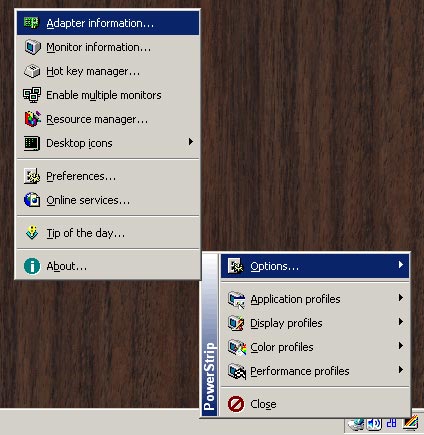Click the Performance profiles icon
The width and height of the screenshot is (424, 435).
[237, 371]
